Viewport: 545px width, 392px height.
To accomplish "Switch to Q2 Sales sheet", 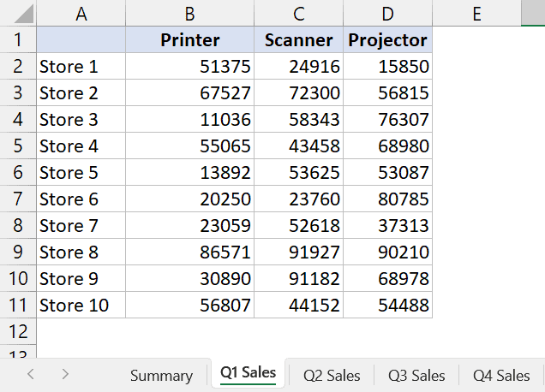I will [x=332, y=375].
